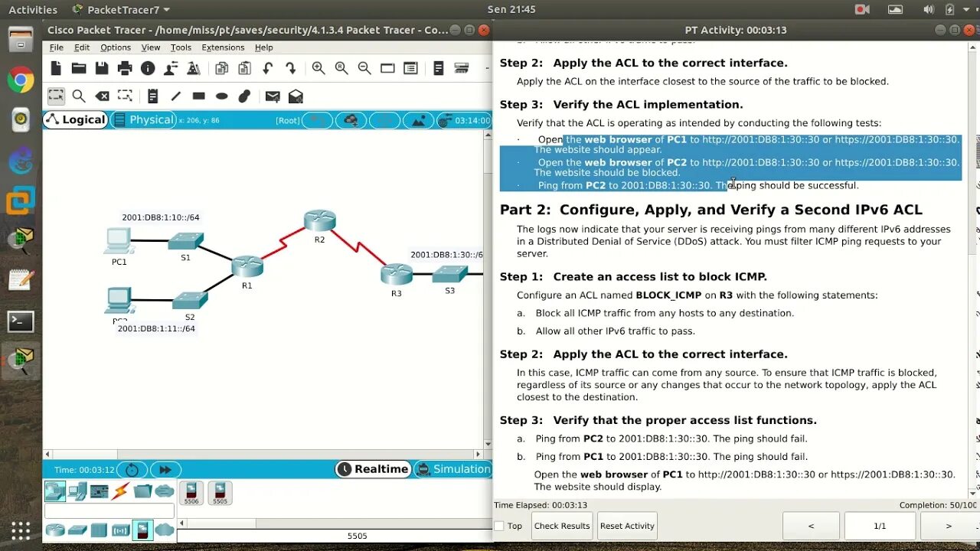Select the Draw Rectangle tool
Screen dimensions: 980x551
198,96
